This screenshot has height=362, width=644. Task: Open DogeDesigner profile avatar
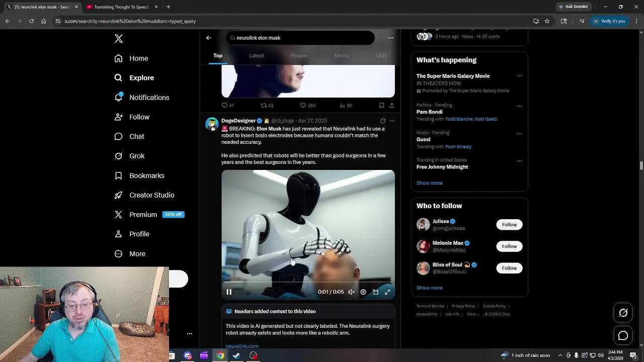point(212,124)
